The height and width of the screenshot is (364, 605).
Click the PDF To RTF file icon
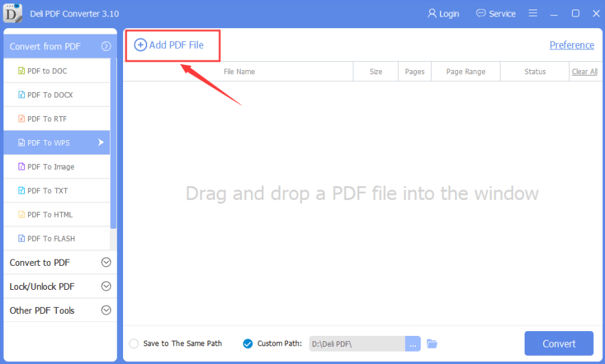(x=21, y=118)
